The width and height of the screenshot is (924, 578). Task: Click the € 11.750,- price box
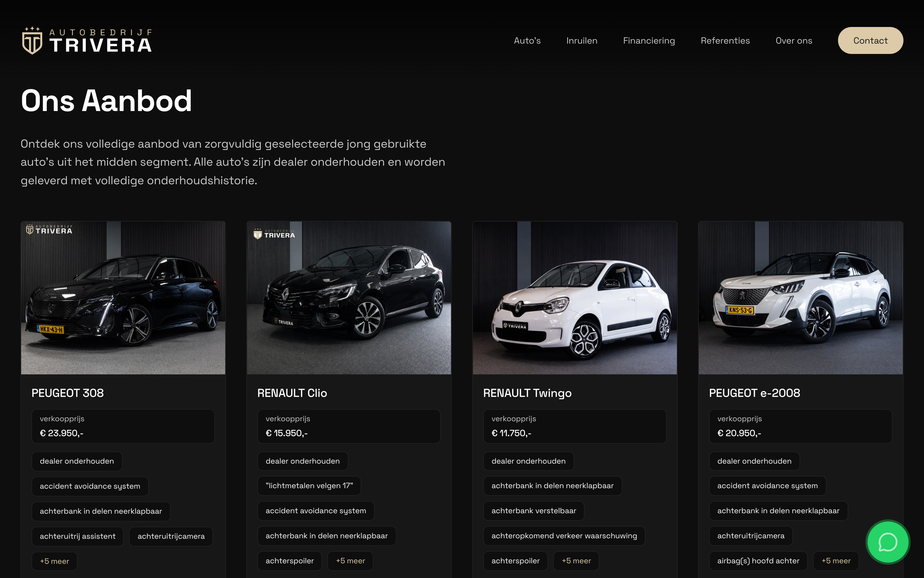coord(575,426)
